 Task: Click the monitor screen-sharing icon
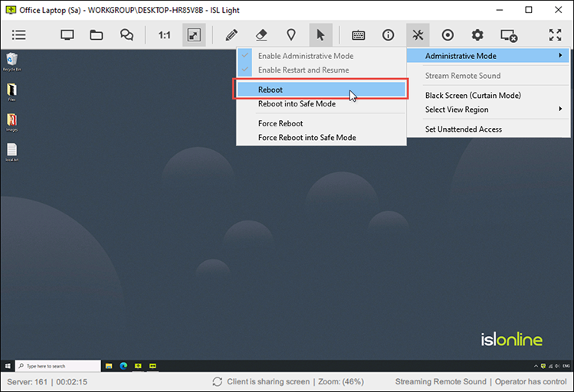(x=67, y=34)
